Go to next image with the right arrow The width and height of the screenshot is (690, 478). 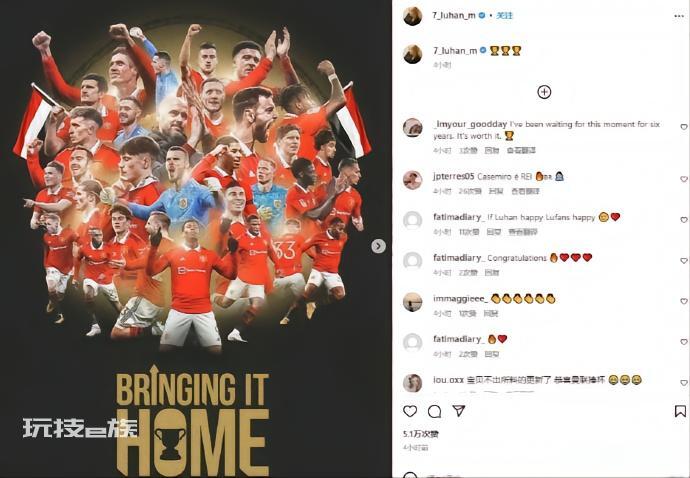[378, 246]
